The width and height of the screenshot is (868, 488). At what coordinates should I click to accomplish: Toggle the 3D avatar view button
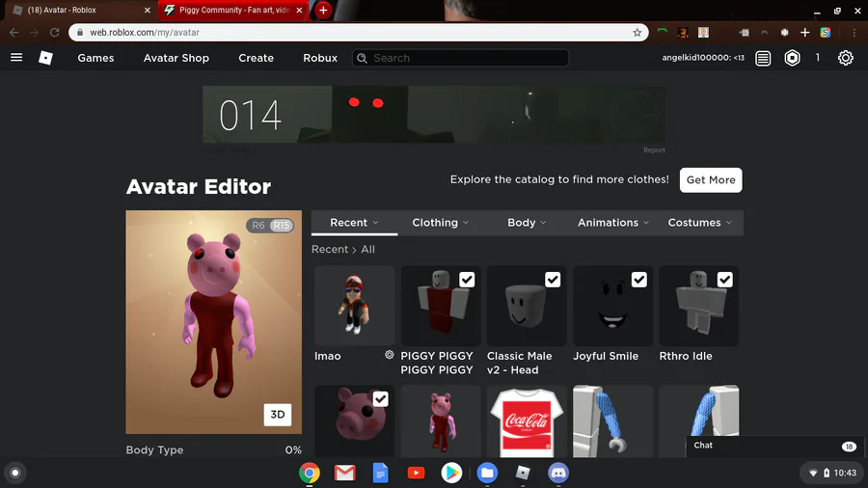[278, 415]
